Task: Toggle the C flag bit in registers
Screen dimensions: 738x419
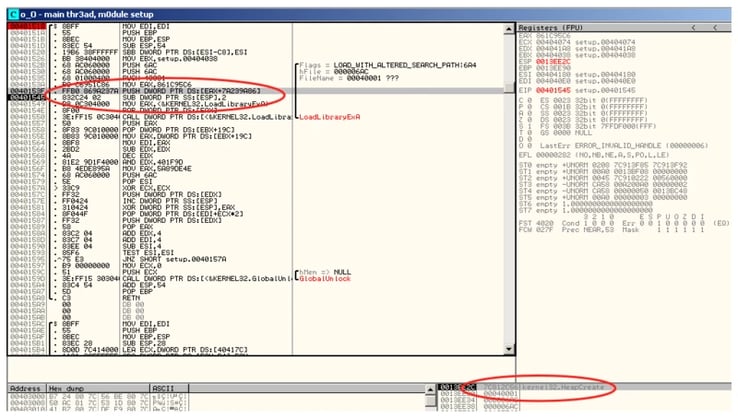Action: coord(524,100)
